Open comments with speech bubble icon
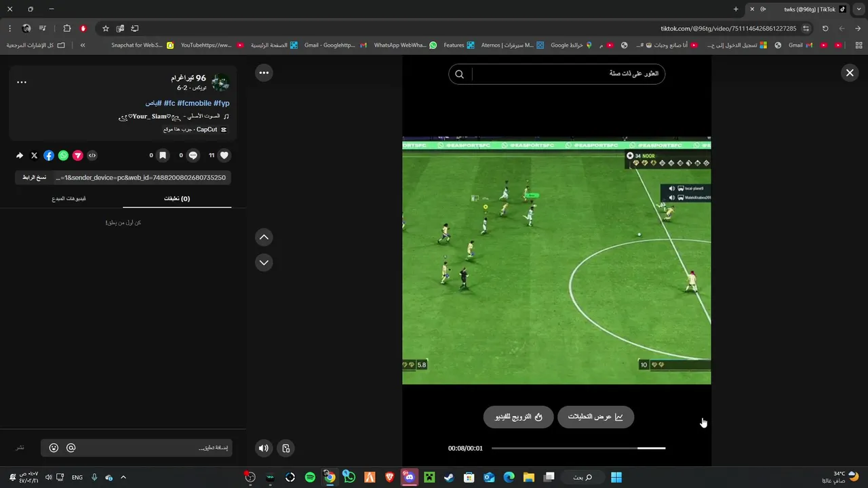 (193, 155)
